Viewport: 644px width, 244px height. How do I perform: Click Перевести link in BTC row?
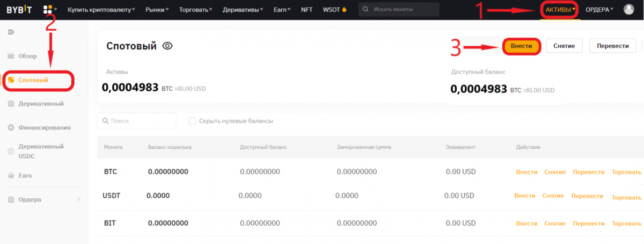[589, 172]
